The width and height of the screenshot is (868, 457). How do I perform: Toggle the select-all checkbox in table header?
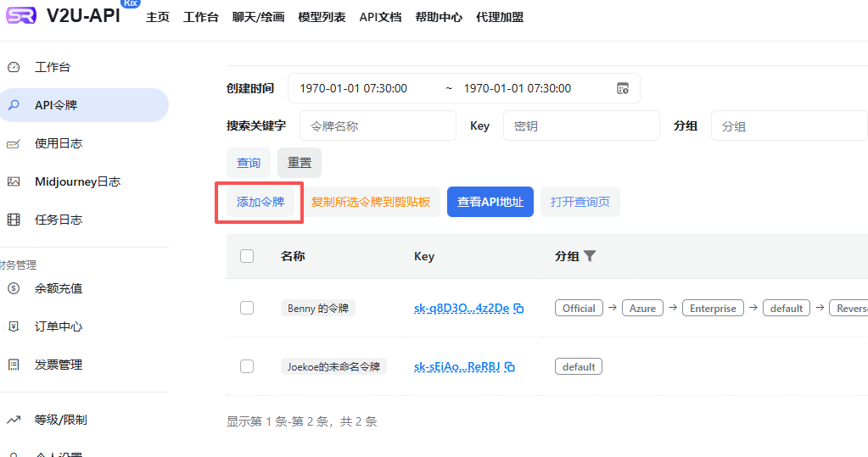pos(247,256)
